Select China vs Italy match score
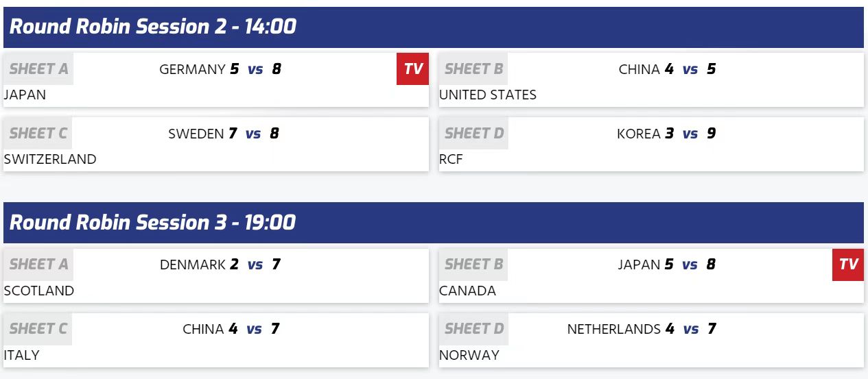 click(x=255, y=329)
